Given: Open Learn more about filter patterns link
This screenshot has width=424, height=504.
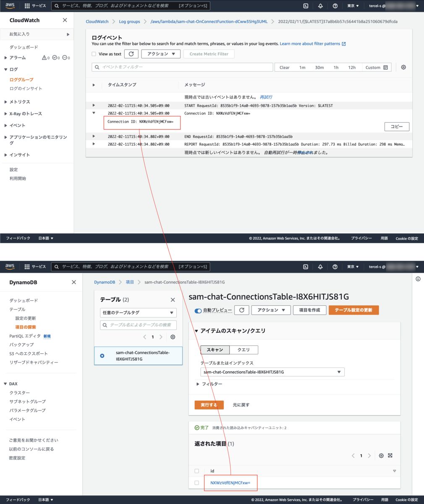Looking at the screenshot, I should 313,44.
